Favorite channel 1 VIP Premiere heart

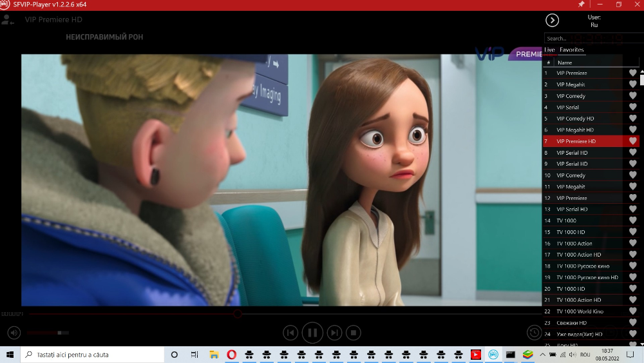coord(632,73)
